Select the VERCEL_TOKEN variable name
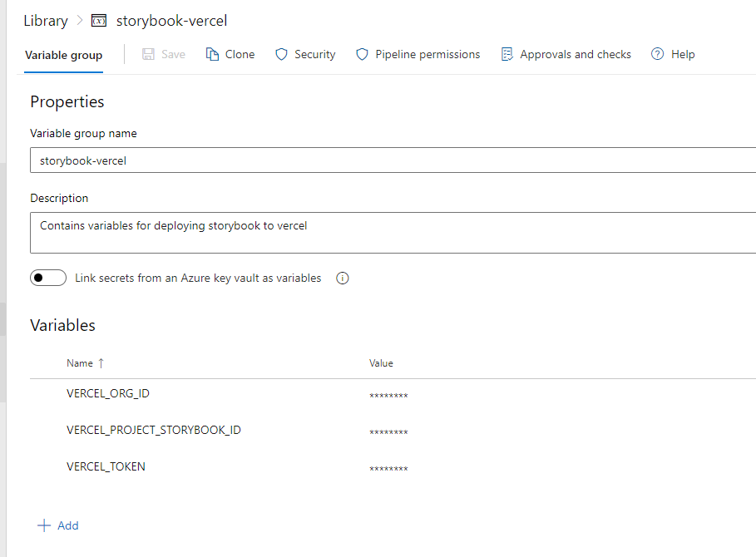The width and height of the screenshot is (756, 557). coord(106,467)
